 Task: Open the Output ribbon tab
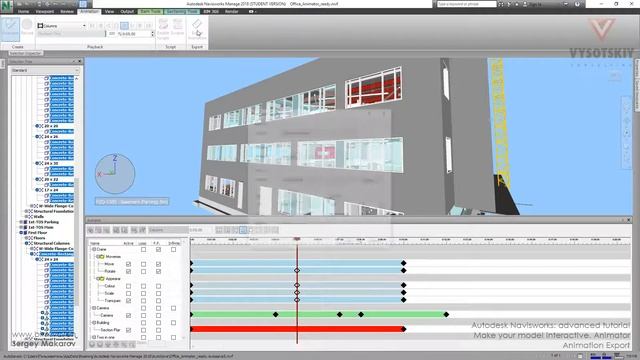pos(127,11)
